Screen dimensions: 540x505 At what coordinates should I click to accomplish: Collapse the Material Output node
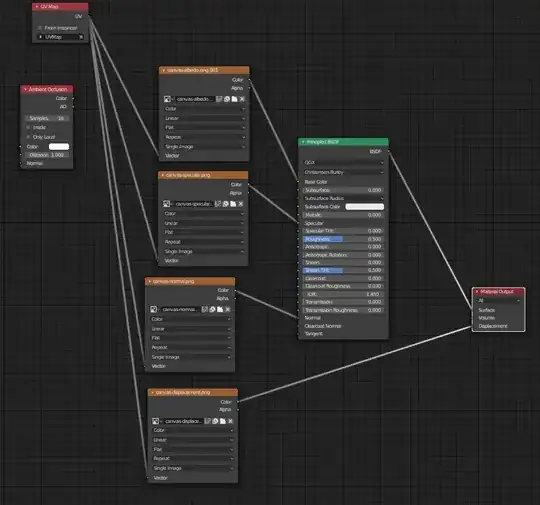[477, 292]
